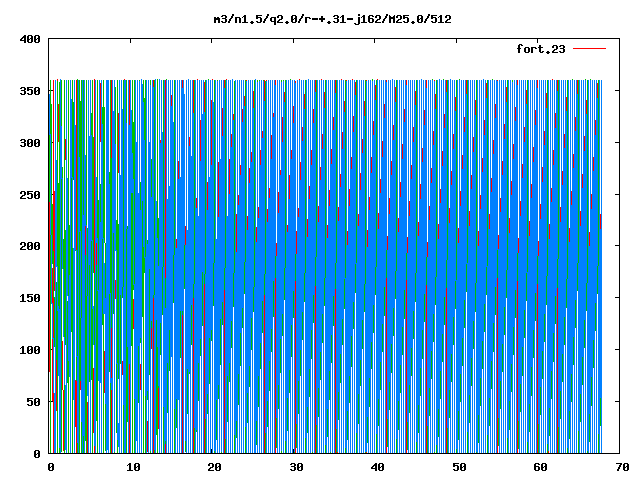
Task: Click the x-axis label 40
Action: point(378,467)
